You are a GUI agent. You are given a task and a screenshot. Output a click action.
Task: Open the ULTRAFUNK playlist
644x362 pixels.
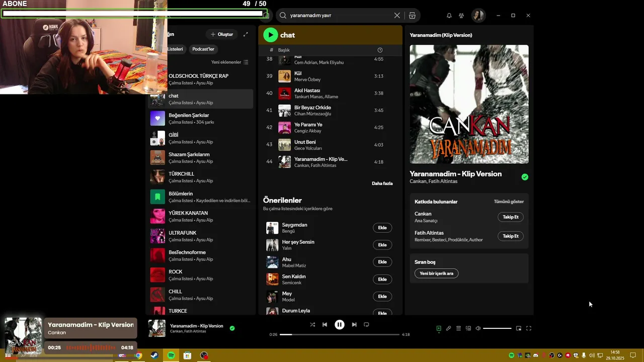[x=201, y=236]
